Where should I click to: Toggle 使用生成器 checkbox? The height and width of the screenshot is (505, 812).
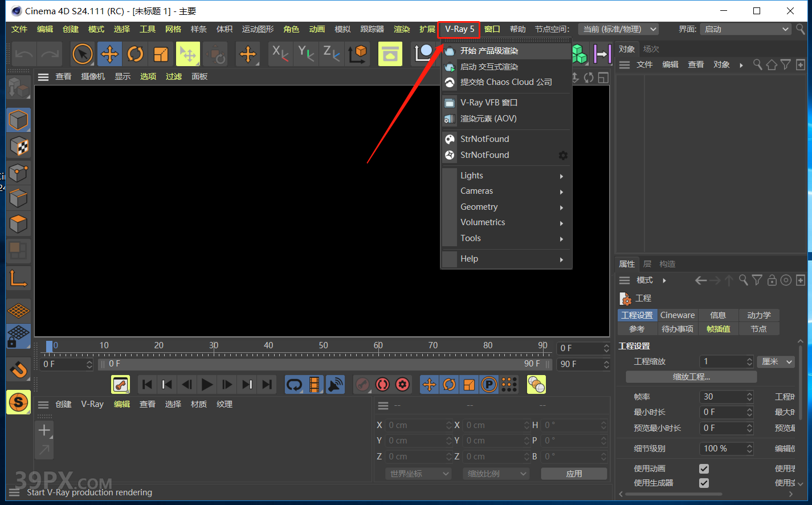[x=704, y=483]
